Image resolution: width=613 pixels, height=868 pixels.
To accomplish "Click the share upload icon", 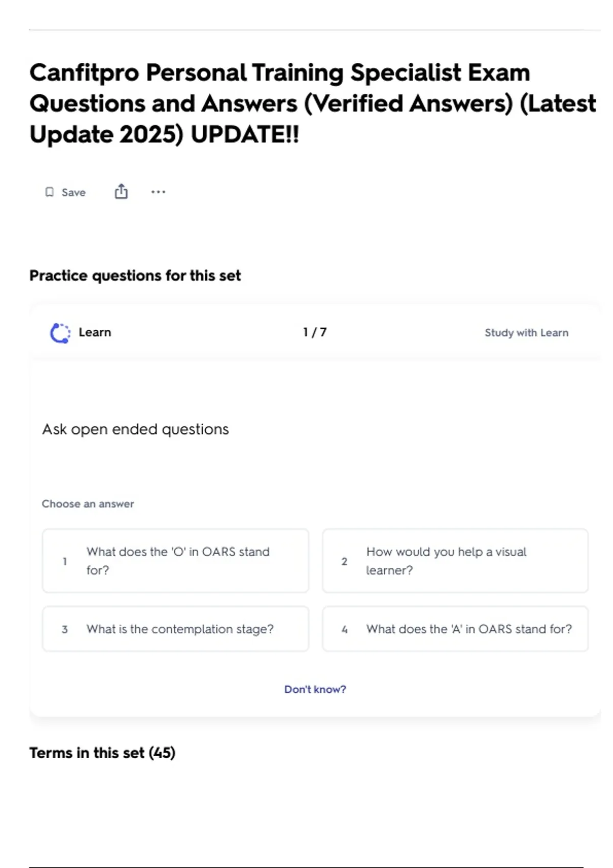I will point(121,191).
